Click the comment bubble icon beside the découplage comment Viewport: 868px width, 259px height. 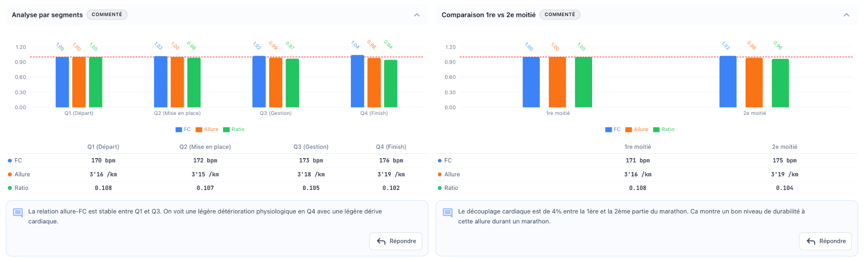448,212
